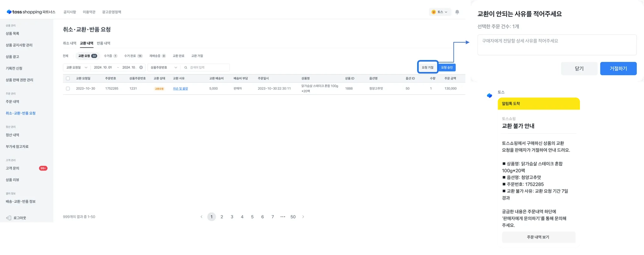
Task: Open 광고운영정책 in the top menu
Action: coord(112,12)
